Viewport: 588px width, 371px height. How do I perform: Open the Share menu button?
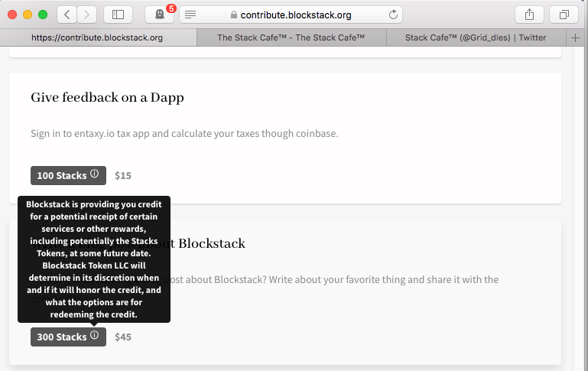pos(529,15)
